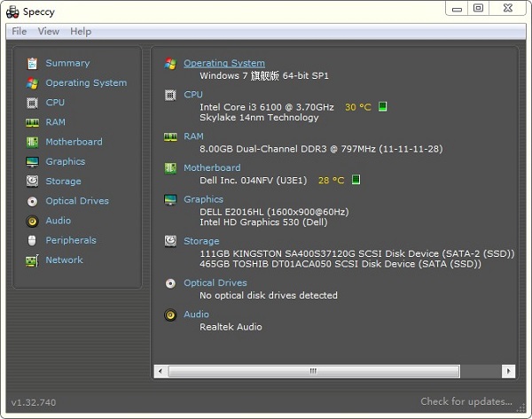Click the Operating System heading link
This screenshot has height=419, width=532.
[224, 63]
